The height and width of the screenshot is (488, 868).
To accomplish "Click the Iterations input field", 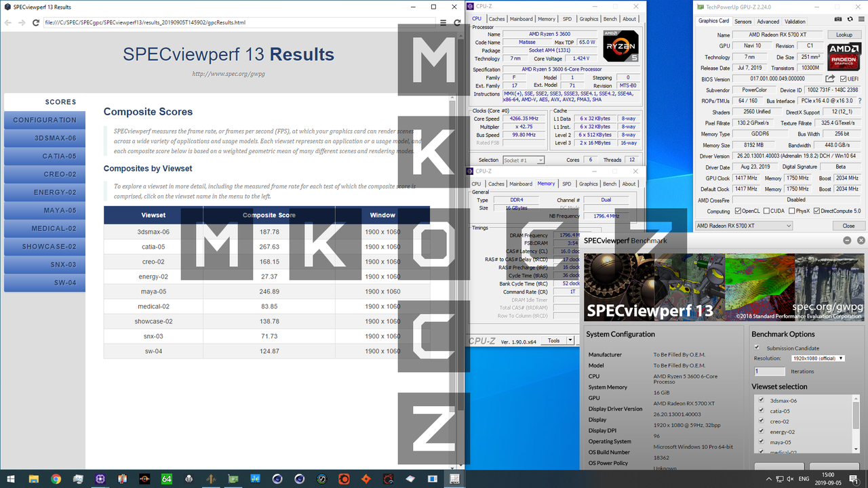I will (x=770, y=371).
